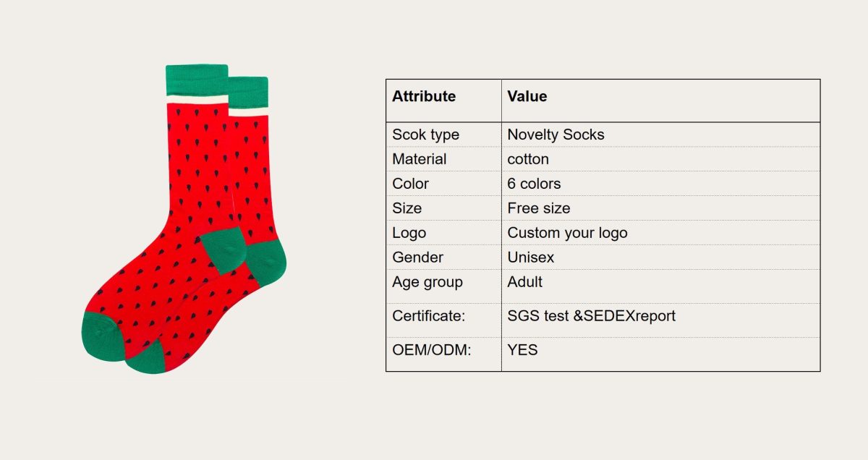Click the Value column header

click(x=527, y=96)
